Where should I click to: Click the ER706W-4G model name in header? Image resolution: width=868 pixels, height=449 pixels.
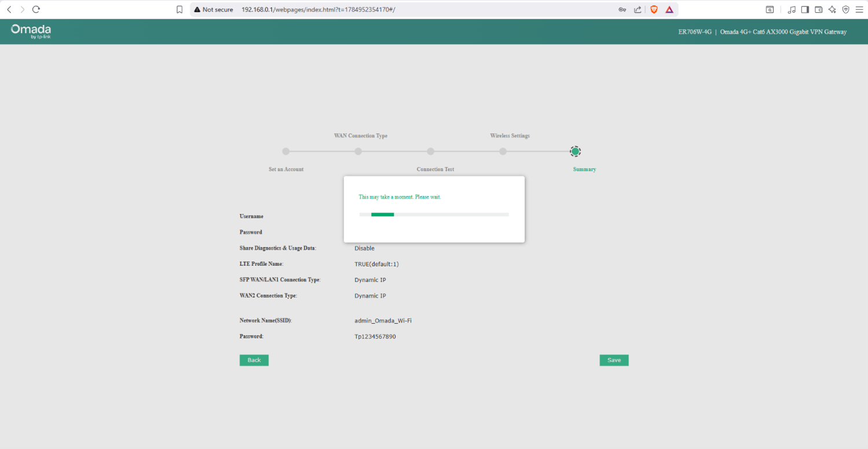tap(695, 32)
